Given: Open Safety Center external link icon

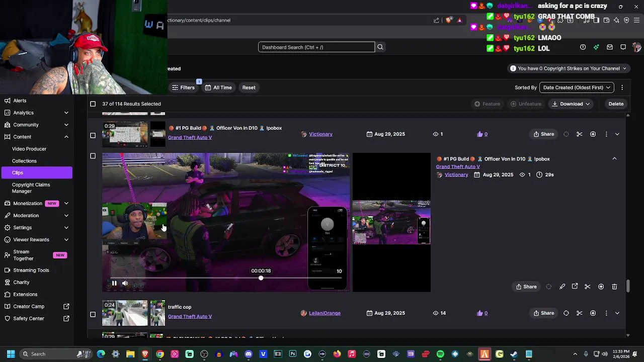Looking at the screenshot, I should pyautogui.click(x=66, y=318).
